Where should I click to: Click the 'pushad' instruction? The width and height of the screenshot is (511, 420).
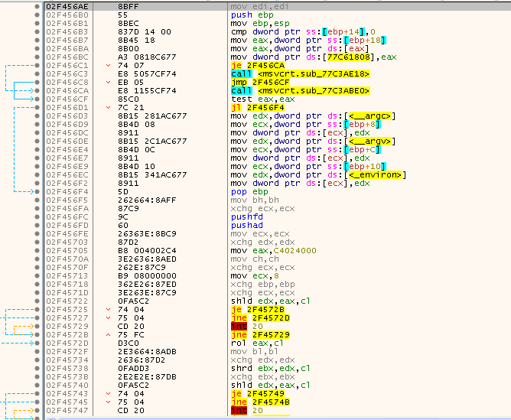[x=246, y=226]
